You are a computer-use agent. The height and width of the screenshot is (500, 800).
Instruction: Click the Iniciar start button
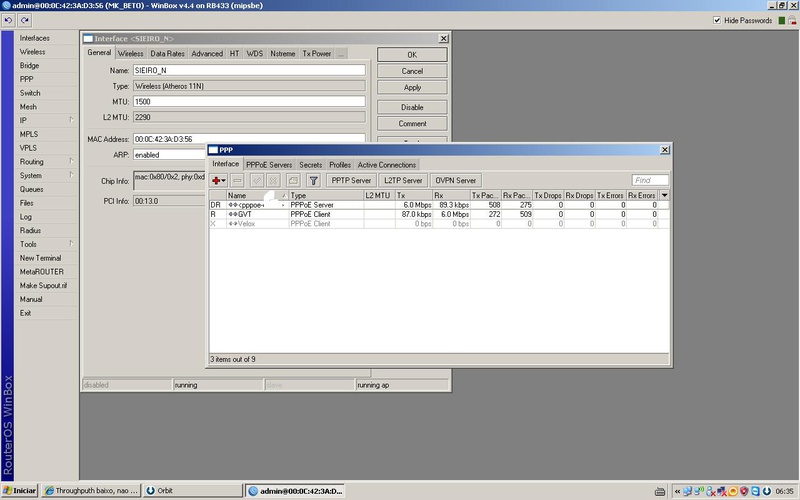coord(20,491)
